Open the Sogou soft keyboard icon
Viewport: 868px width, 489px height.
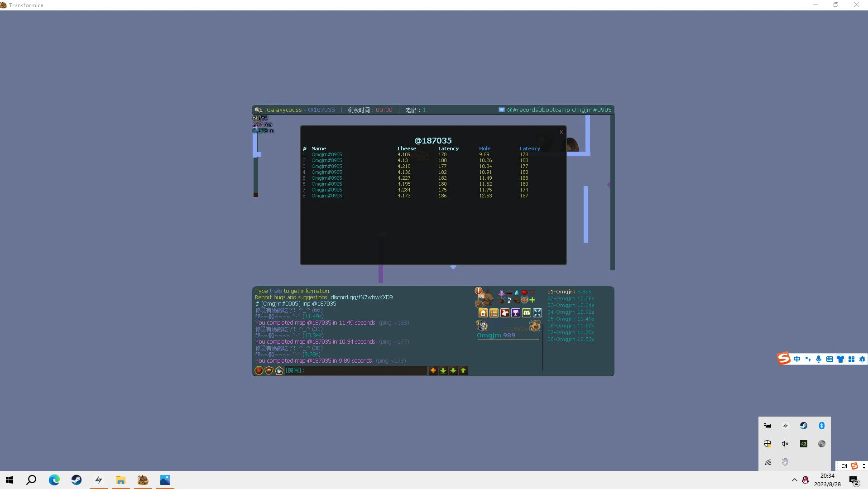830,359
